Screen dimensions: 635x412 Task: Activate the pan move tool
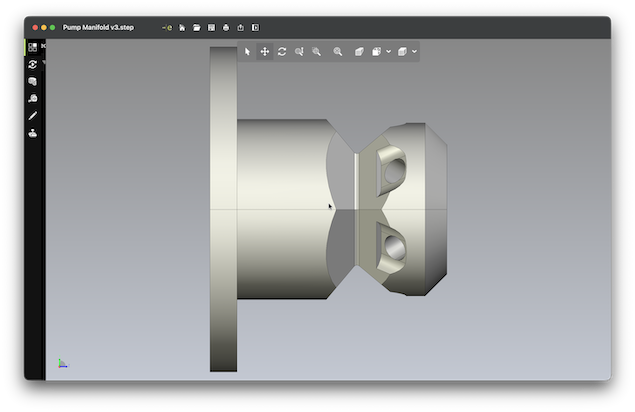(x=265, y=51)
